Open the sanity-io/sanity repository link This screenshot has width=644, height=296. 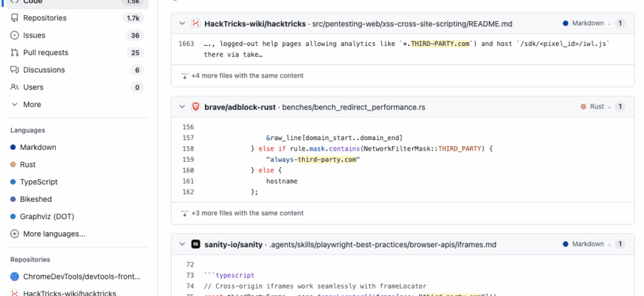click(233, 245)
